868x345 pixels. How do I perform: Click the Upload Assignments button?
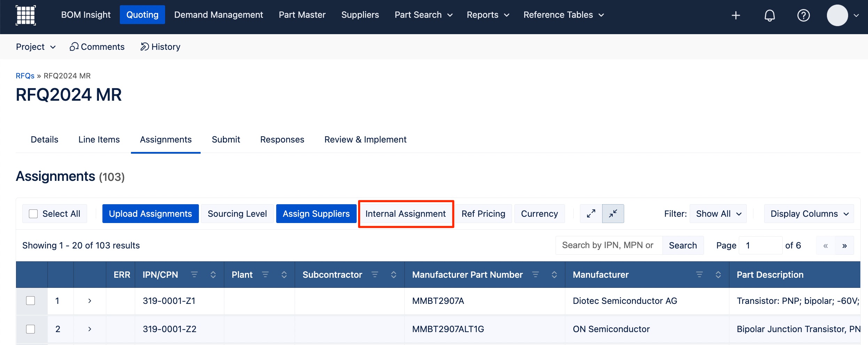(x=150, y=214)
